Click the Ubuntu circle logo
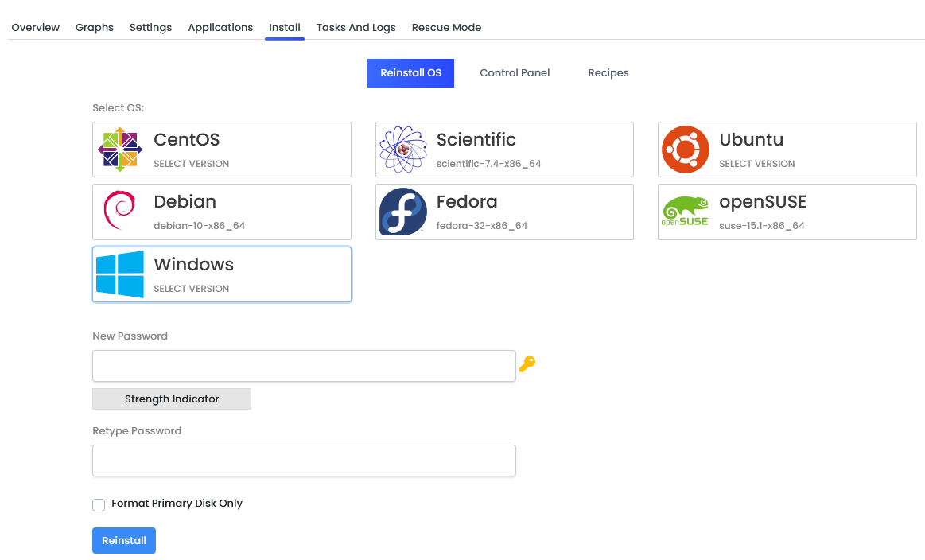925x560 pixels. pos(686,150)
